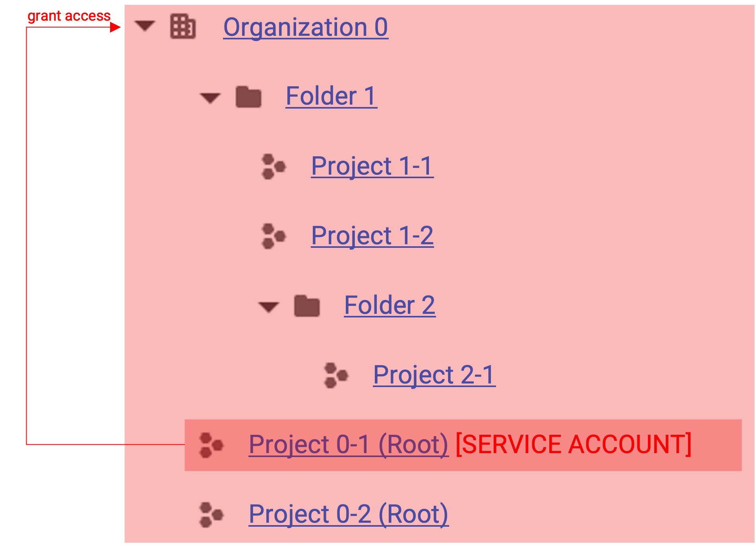The image size is (756, 545).
Task: Open the Folder 1 link
Action: (x=331, y=97)
